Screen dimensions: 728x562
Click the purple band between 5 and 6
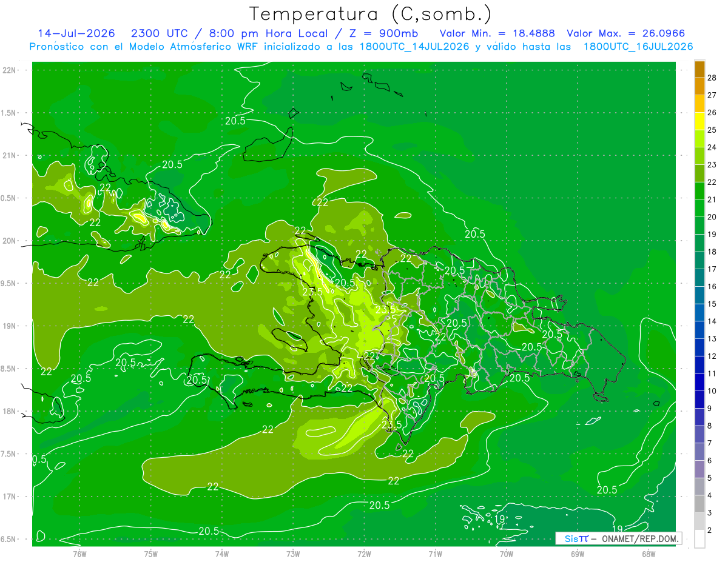tap(699, 469)
